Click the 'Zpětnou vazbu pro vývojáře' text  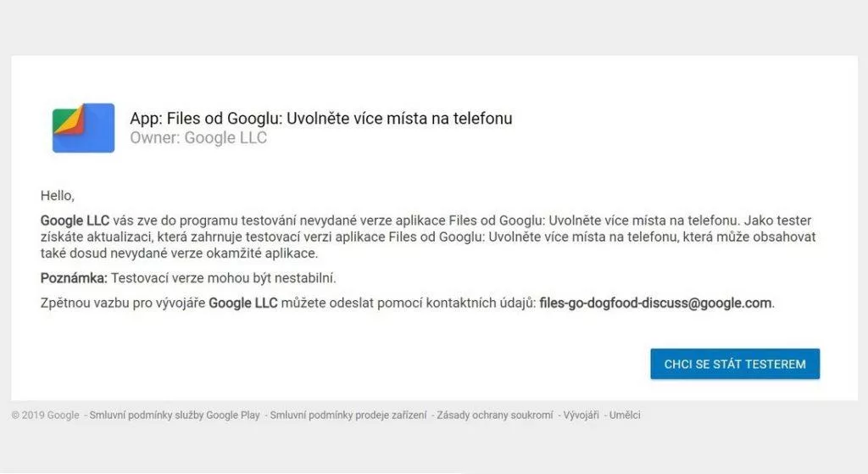(x=123, y=303)
